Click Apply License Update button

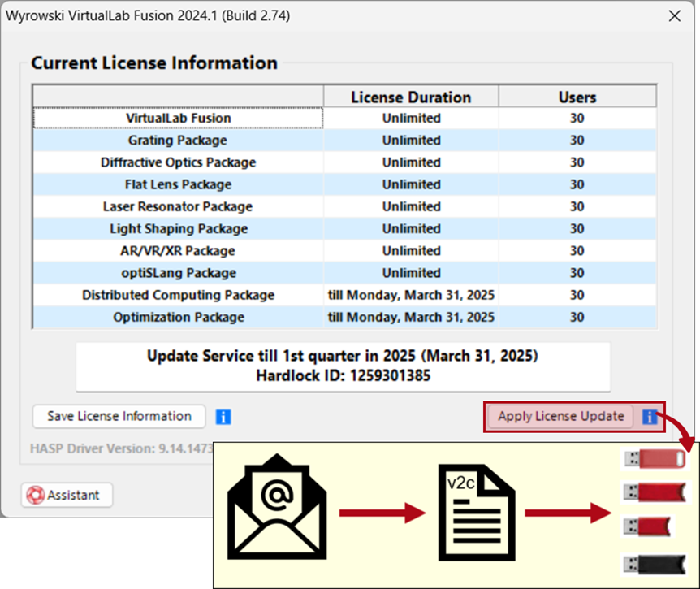(x=560, y=416)
